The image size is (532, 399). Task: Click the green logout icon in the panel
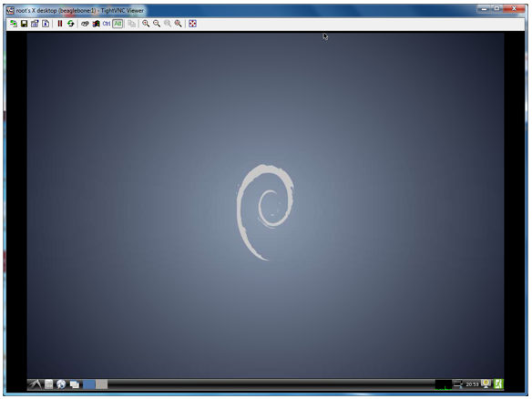(x=499, y=384)
